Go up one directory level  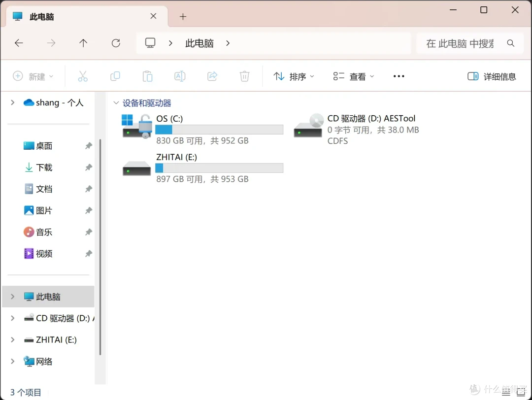(x=83, y=43)
